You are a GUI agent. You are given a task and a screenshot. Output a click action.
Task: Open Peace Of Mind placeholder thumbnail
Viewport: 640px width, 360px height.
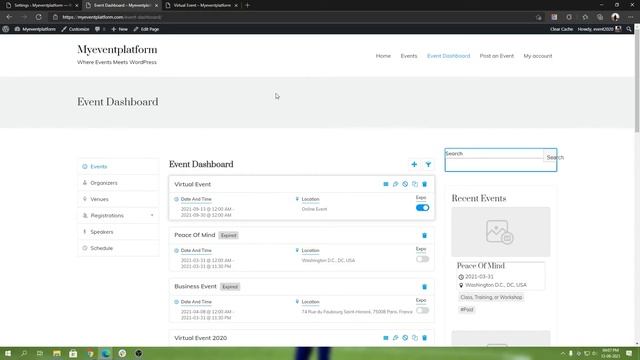click(x=501, y=232)
